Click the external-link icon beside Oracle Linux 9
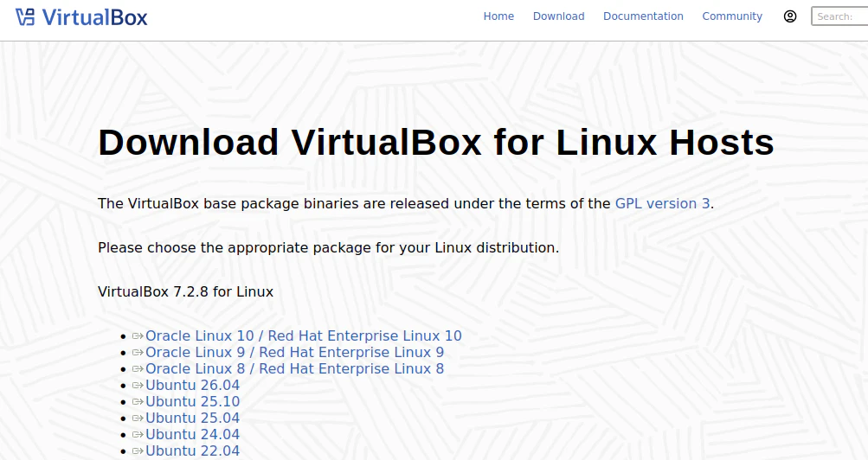868x460 pixels. click(138, 353)
